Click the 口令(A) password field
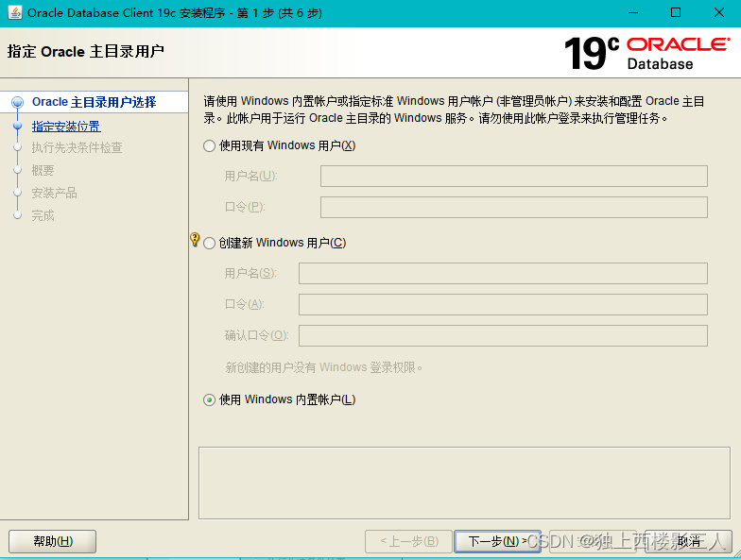Image resolution: width=741 pixels, height=560 pixels. [503, 304]
